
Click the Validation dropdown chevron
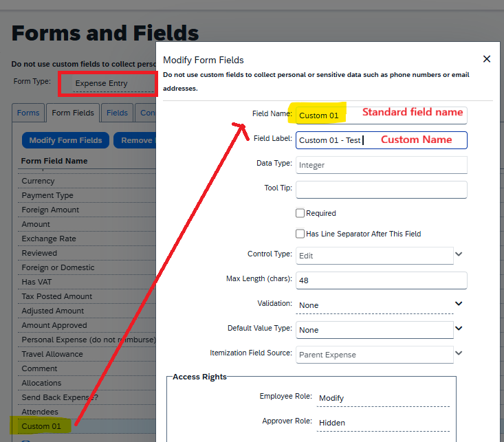tap(459, 303)
